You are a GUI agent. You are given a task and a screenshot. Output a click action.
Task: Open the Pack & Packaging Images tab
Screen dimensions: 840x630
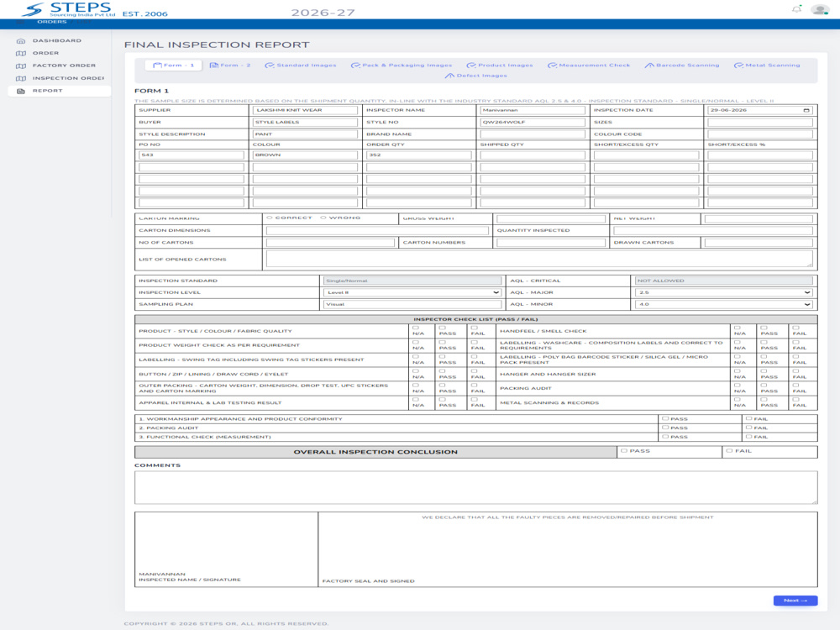[402, 66]
